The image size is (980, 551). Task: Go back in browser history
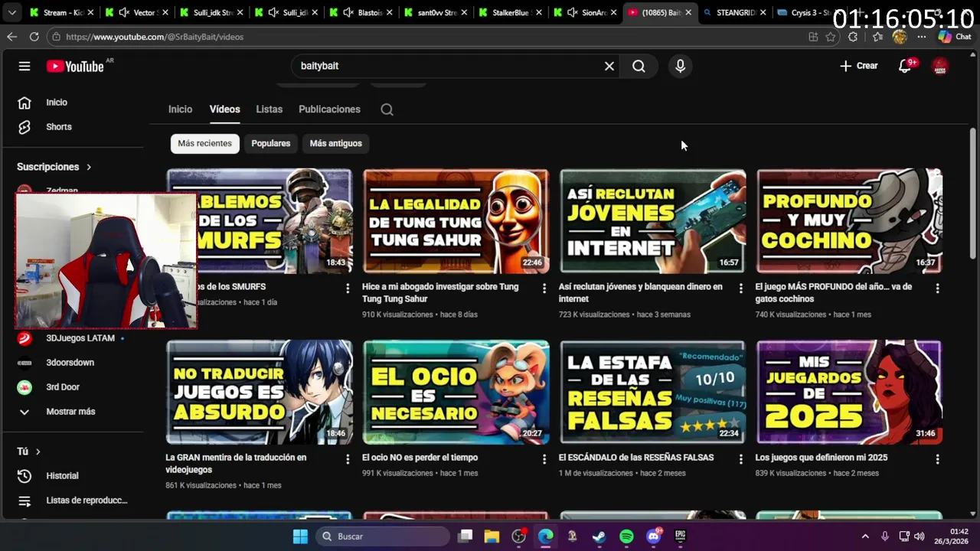coord(11,37)
